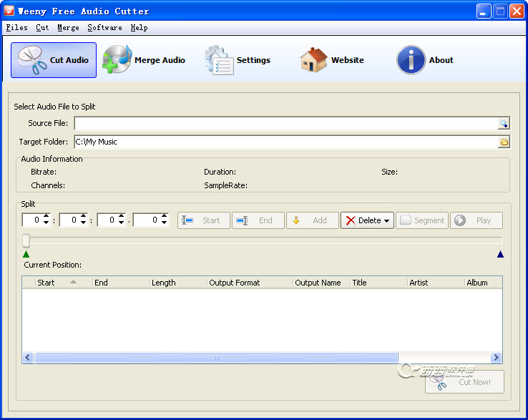This screenshot has width=528, height=420.
Task: Add the segment to the list
Action: tap(312, 220)
